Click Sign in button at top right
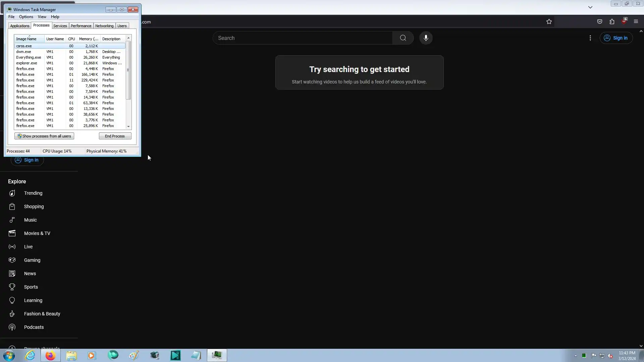The height and width of the screenshot is (362, 644). click(616, 38)
